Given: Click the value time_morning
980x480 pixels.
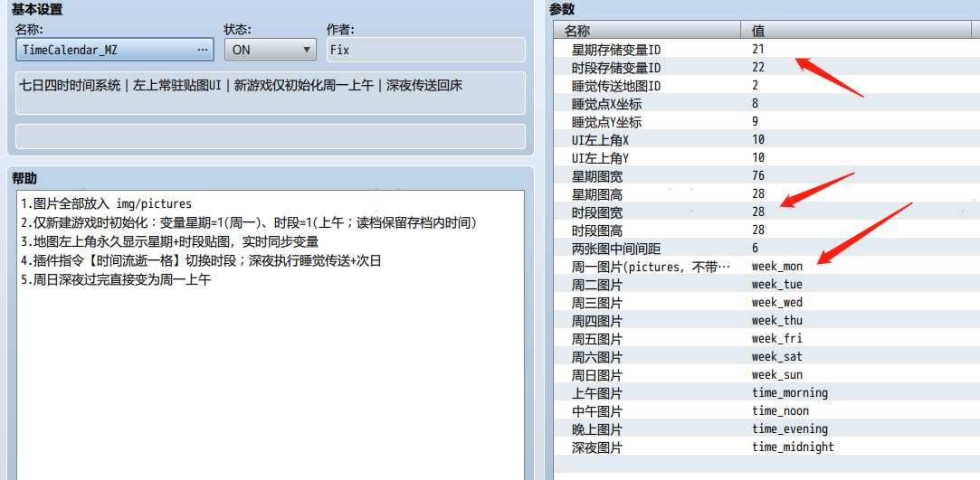Looking at the screenshot, I should [x=790, y=392].
